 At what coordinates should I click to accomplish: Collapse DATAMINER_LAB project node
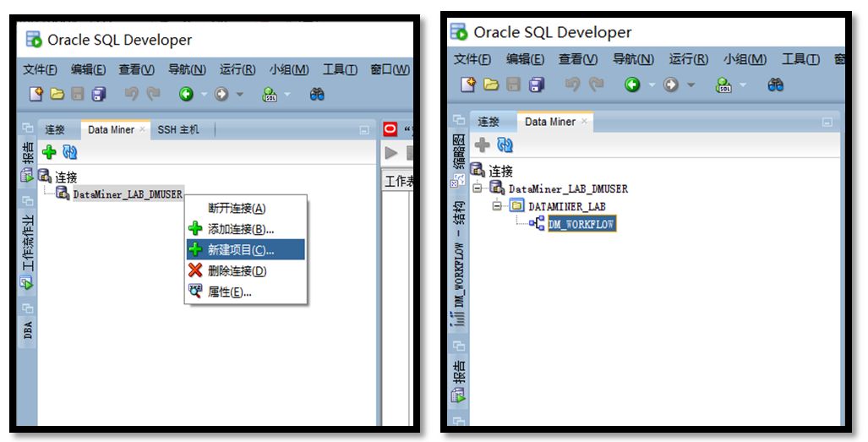(497, 205)
